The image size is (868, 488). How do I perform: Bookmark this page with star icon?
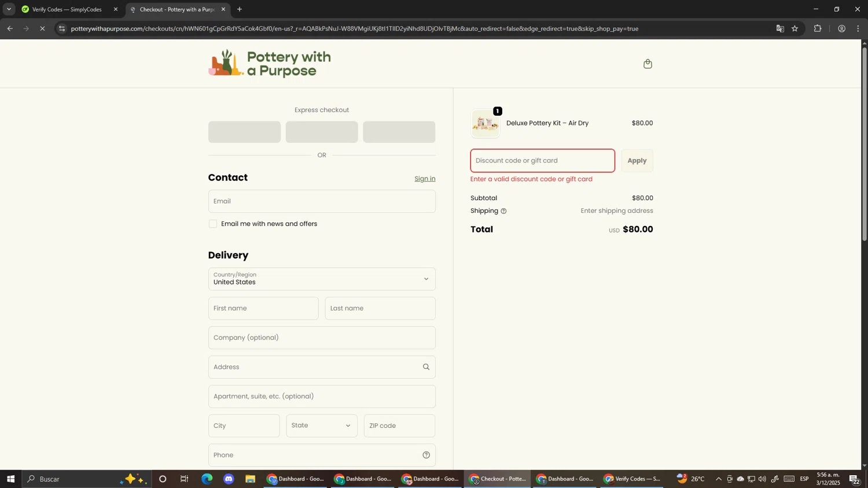point(795,28)
